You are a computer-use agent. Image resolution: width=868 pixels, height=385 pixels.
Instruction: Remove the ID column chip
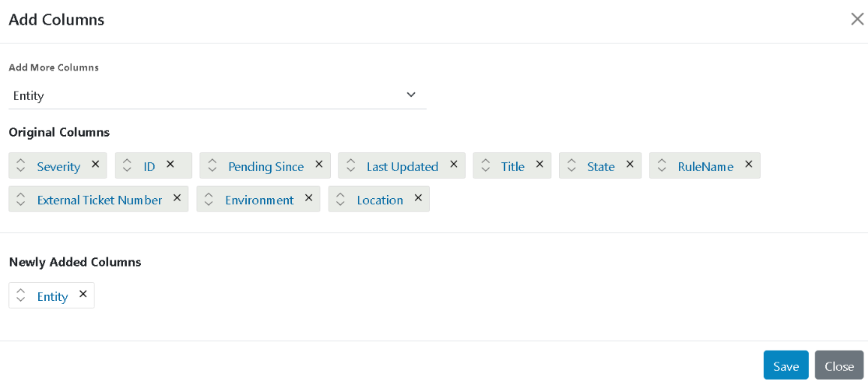coord(170,164)
